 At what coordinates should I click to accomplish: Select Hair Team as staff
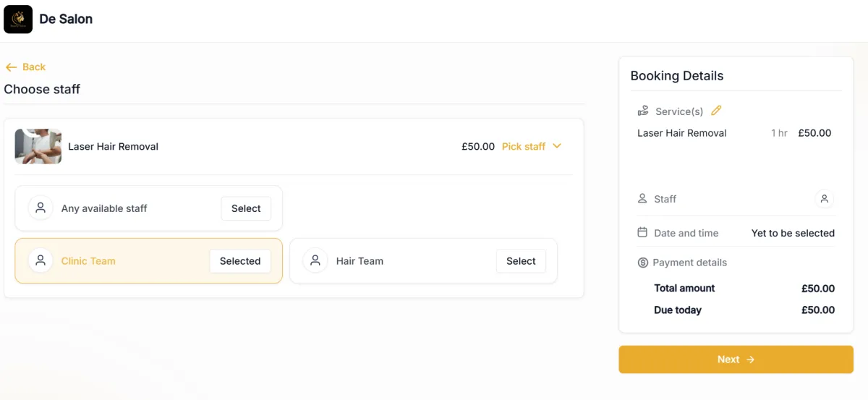(521, 261)
